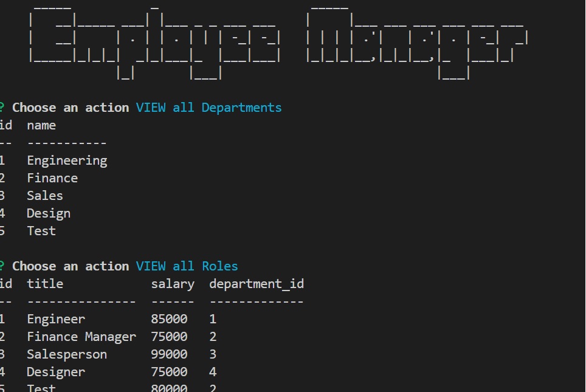This screenshot has width=586, height=392.
Task: Click the 'department_id' column header
Action: [257, 284]
